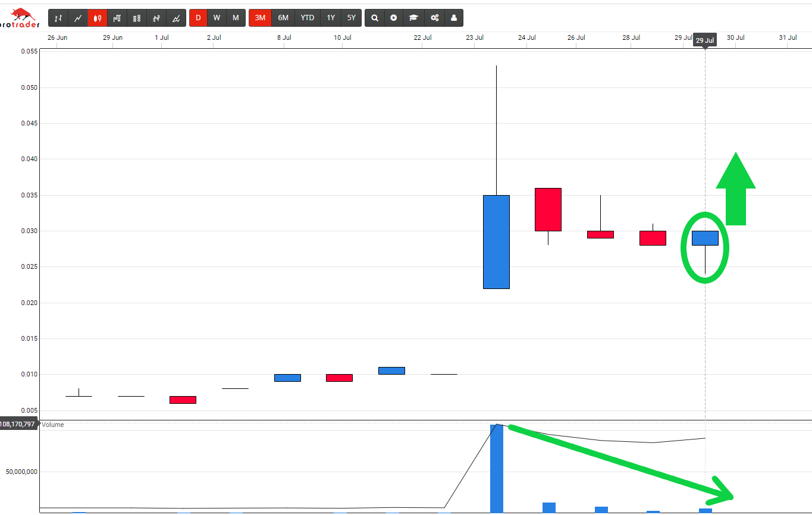Click the 0.055 price axis label
Viewport: 812px width, 515px height.
coord(29,52)
